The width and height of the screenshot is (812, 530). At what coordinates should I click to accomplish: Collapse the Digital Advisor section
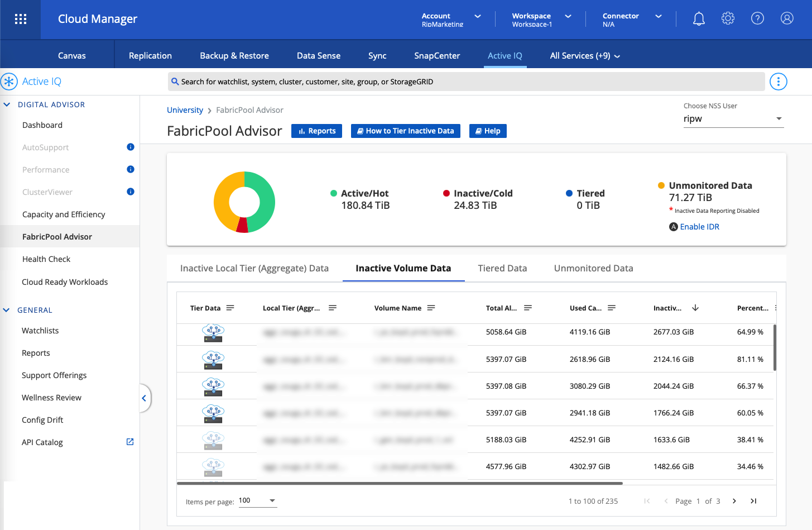7,104
